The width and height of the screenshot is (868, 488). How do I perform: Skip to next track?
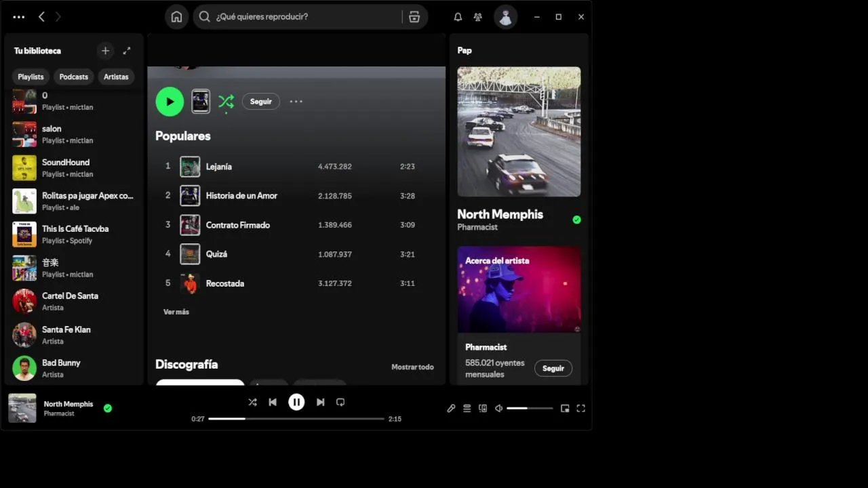click(320, 402)
